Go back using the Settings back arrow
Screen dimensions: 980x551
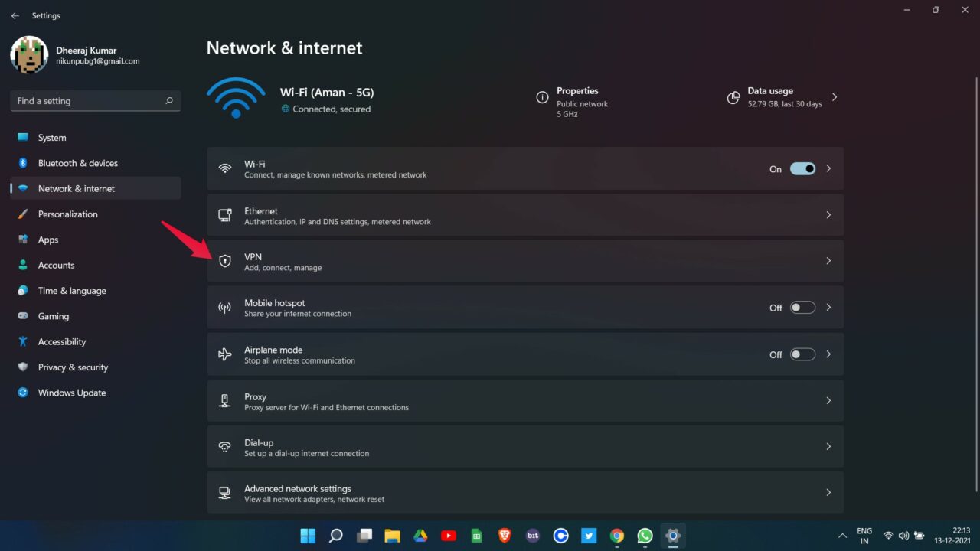[15, 15]
